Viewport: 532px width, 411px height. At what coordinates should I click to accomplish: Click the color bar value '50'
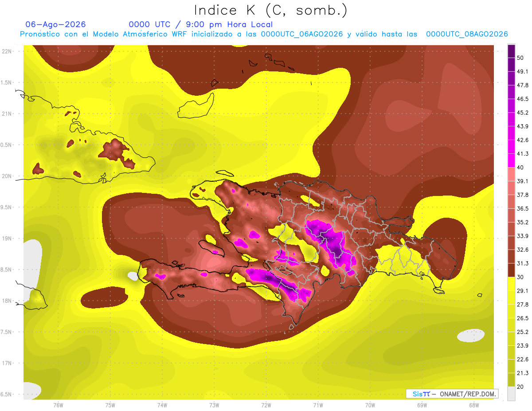coord(520,58)
